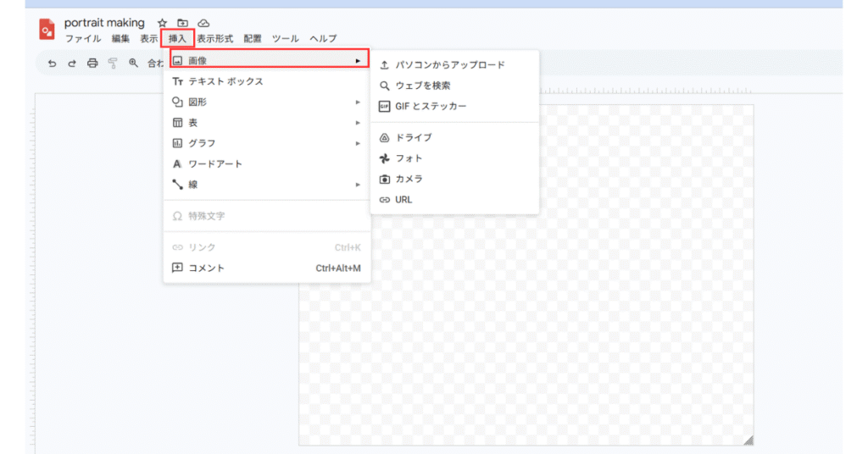The height and width of the screenshot is (454, 868).
Task: Choose テキスト ボックス from insert menu
Action: [267, 81]
